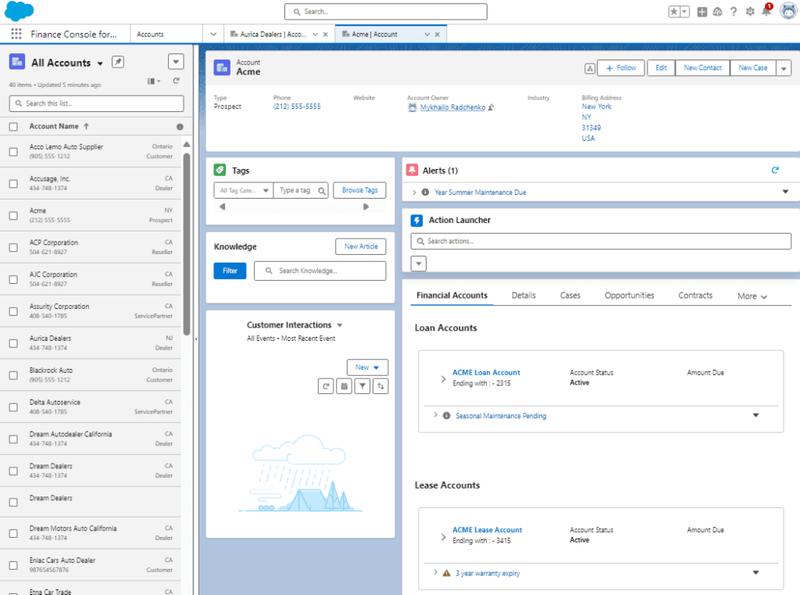Change account owner icon next to Mykhailo Radchenko
Screen dimensions: 800x595
(491, 108)
